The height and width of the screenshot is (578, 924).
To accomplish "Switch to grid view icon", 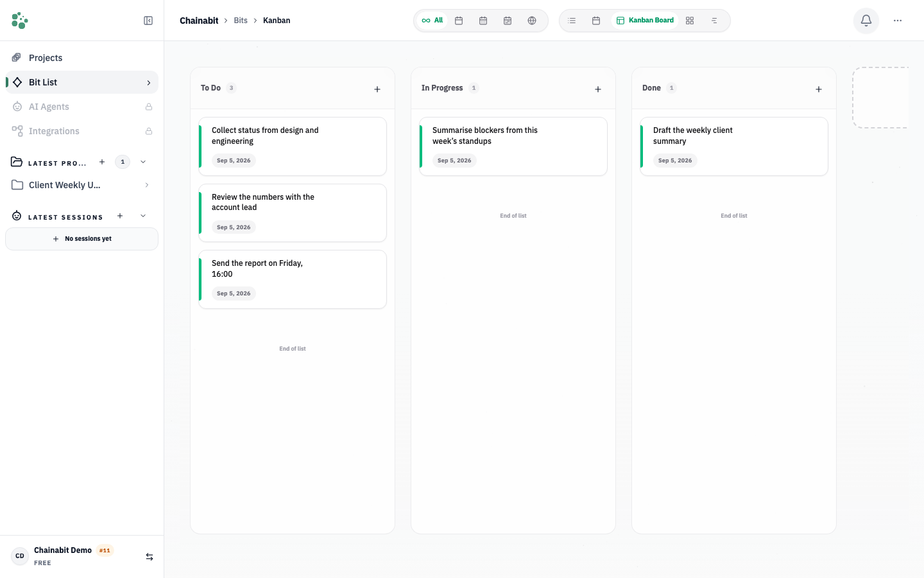I will tap(690, 21).
